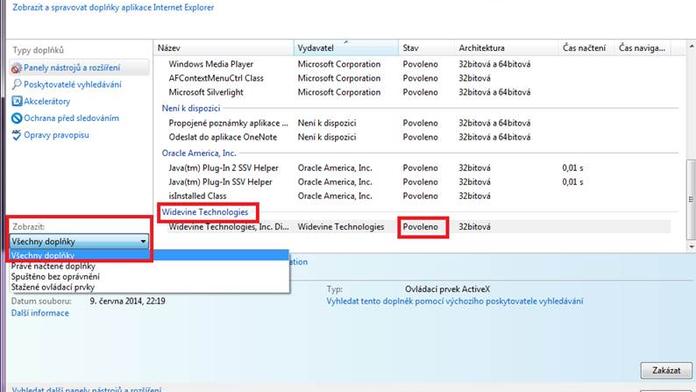Screen dimensions: 696x392
Task: Open the Zobrazit dropdown Všechny doplňky
Action: tap(79, 242)
